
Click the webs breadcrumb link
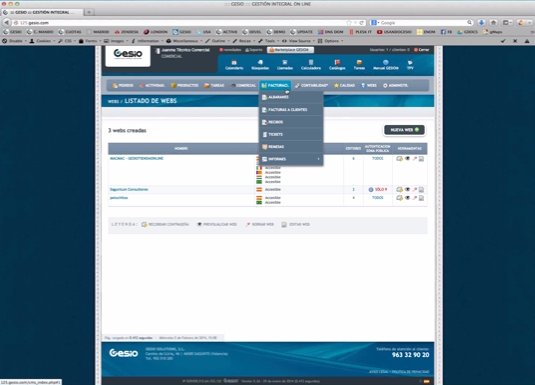(x=113, y=101)
